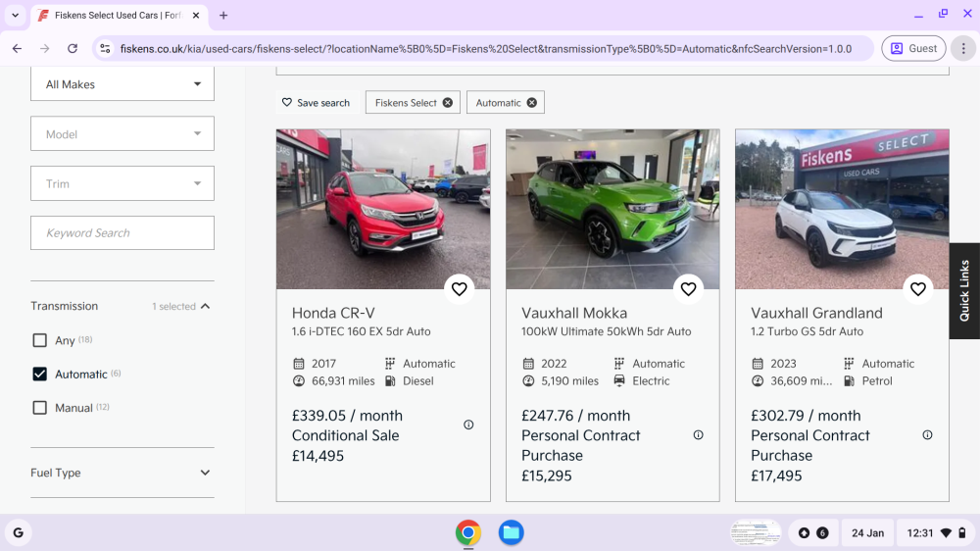
Task: Check the Manual transmission checkbox
Action: 39,408
